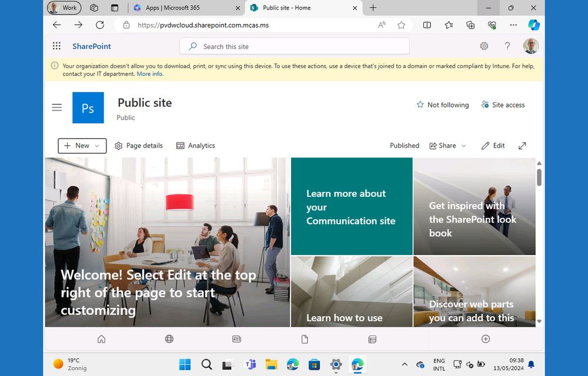Image resolution: width=588 pixels, height=376 pixels.
Task: Click the SharePoint brand link
Action: (x=92, y=46)
